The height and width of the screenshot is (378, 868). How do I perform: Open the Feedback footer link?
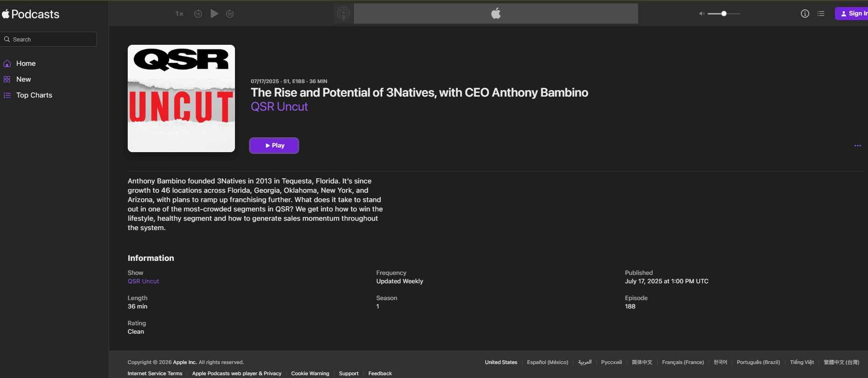click(380, 373)
